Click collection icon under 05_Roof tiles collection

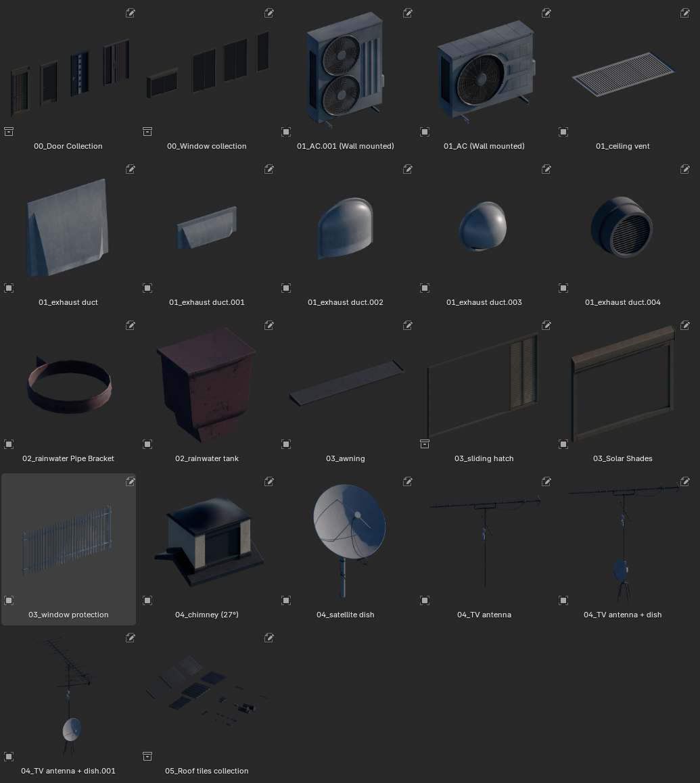(147, 756)
